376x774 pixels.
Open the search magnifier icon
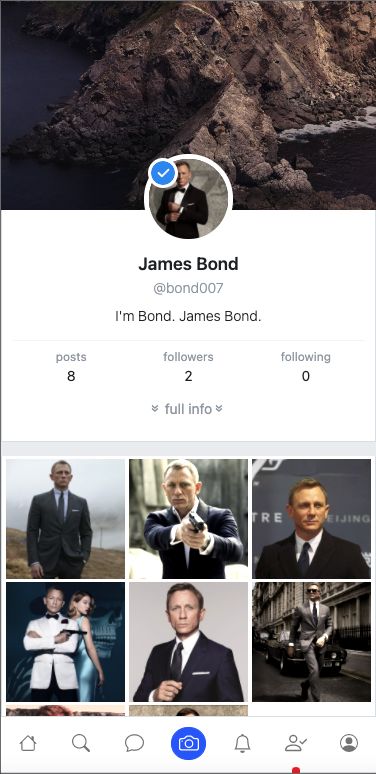pos(81,743)
